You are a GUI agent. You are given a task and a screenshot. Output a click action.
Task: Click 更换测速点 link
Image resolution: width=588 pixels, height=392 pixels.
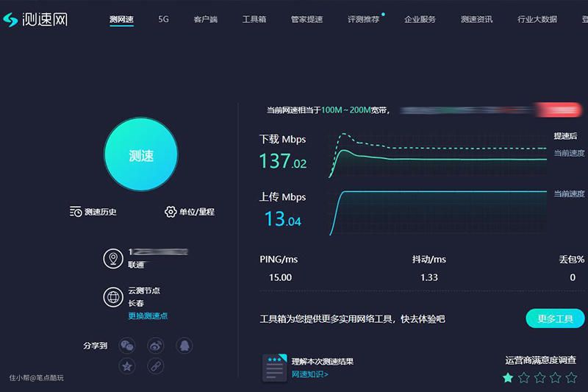pos(148,316)
